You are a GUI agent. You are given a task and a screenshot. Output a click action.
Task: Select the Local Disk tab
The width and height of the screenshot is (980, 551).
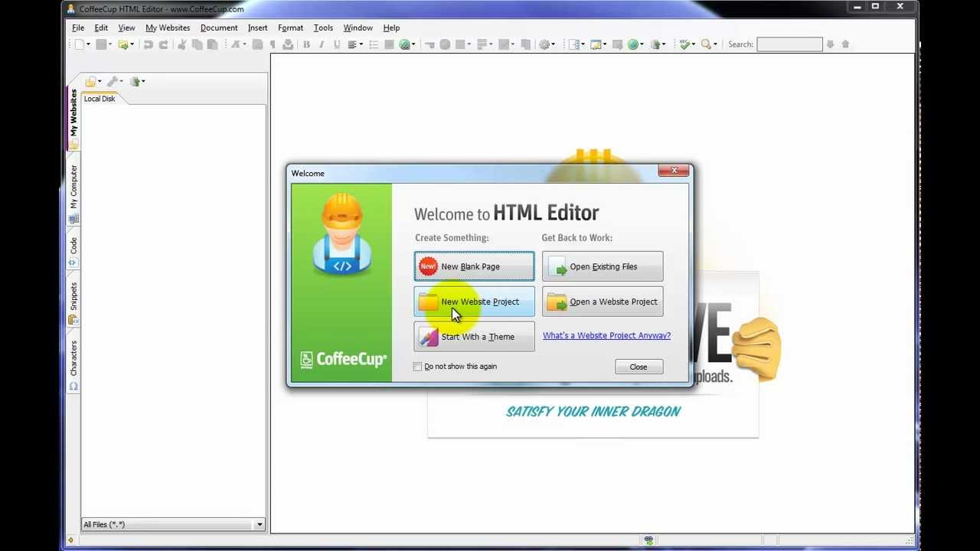click(x=100, y=99)
